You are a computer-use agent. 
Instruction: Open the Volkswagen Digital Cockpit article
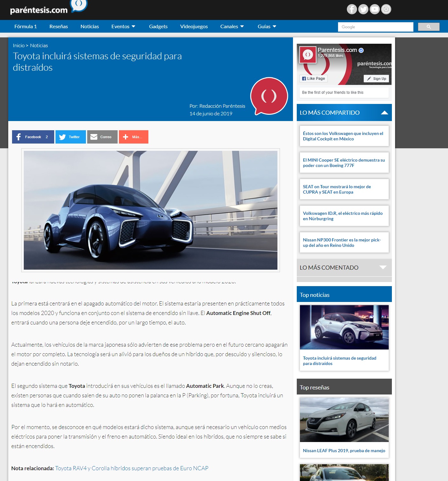click(x=344, y=136)
